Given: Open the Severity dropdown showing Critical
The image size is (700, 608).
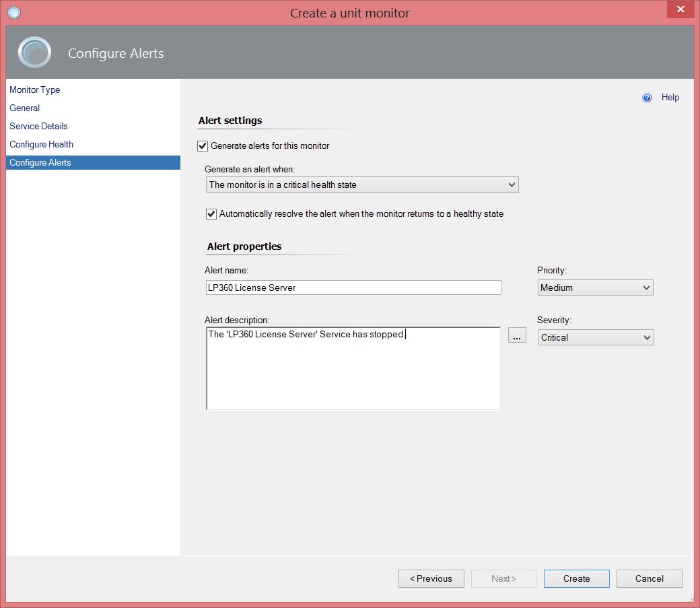Looking at the screenshot, I should click(595, 337).
